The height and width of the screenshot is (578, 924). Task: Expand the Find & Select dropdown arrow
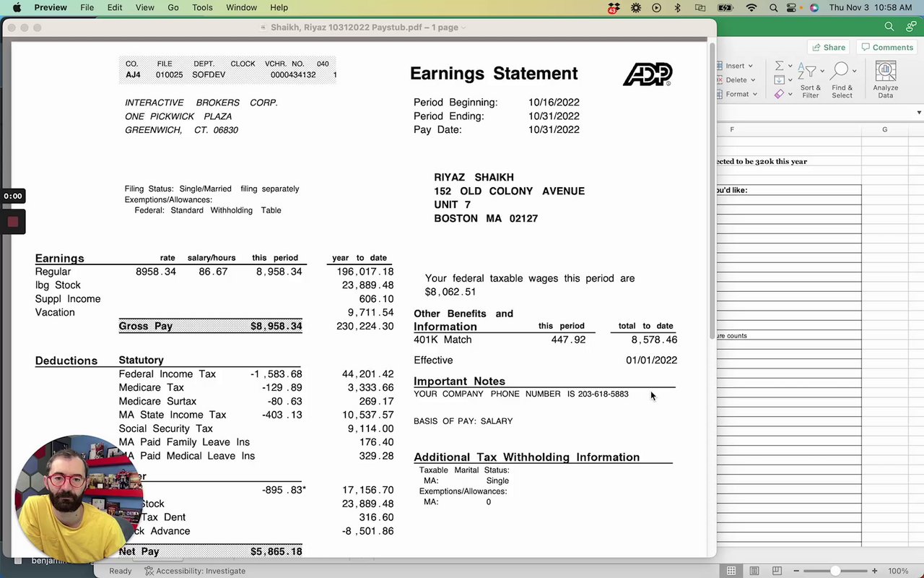[854, 71]
